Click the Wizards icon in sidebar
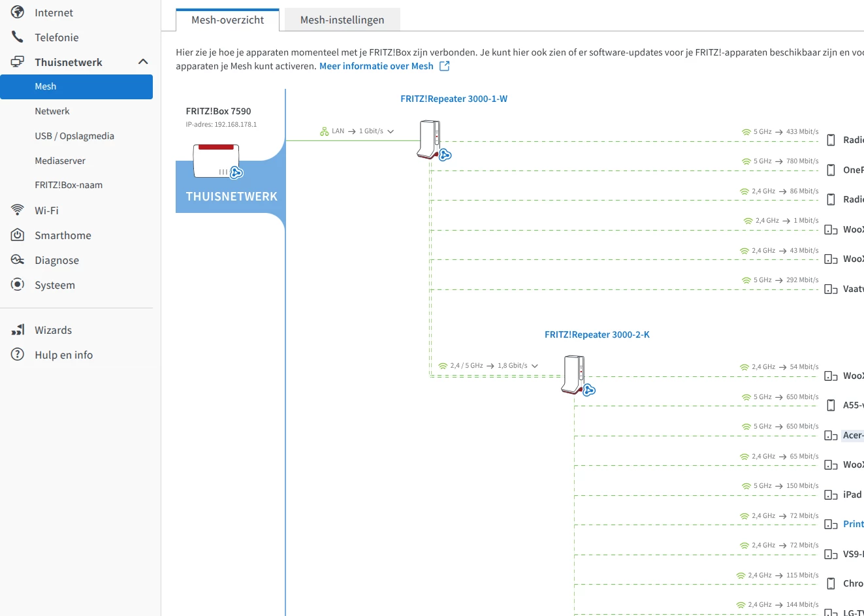864x616 pixels. pyautogui.click(x=18, y=330)
